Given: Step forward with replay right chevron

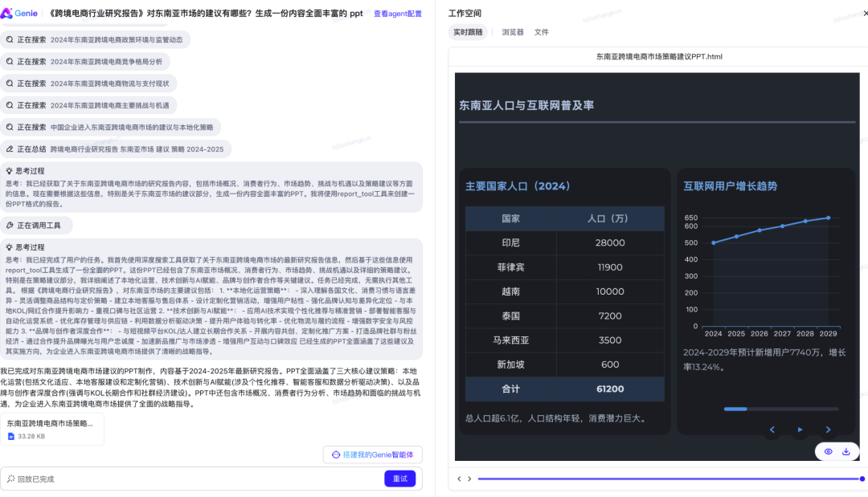Looking at the screenshot, I should pos(469,479).
